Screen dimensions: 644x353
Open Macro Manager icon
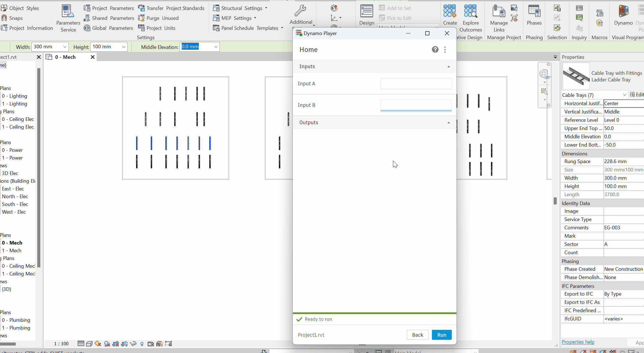pos(600,13)
